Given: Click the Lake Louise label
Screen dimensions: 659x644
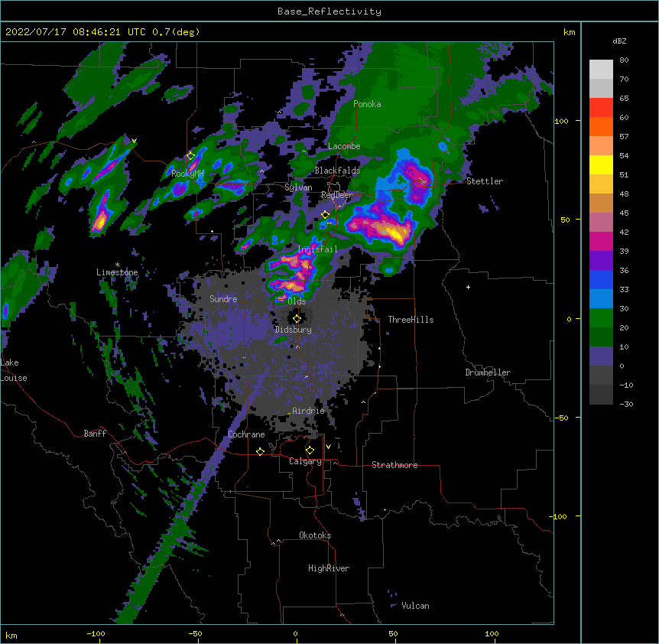Looking at the screenshot, I should tap(14, 370).
